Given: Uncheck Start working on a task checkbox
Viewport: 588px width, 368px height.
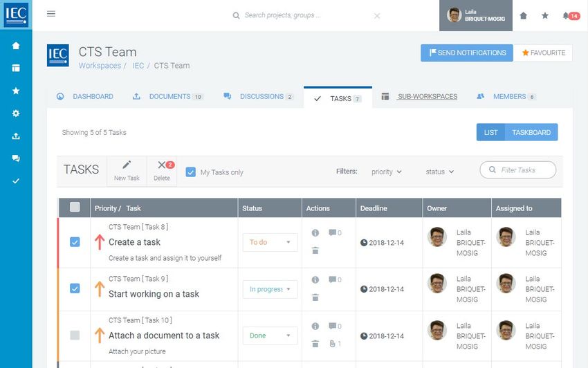Looking at the screenshot, I should (75, 288).
